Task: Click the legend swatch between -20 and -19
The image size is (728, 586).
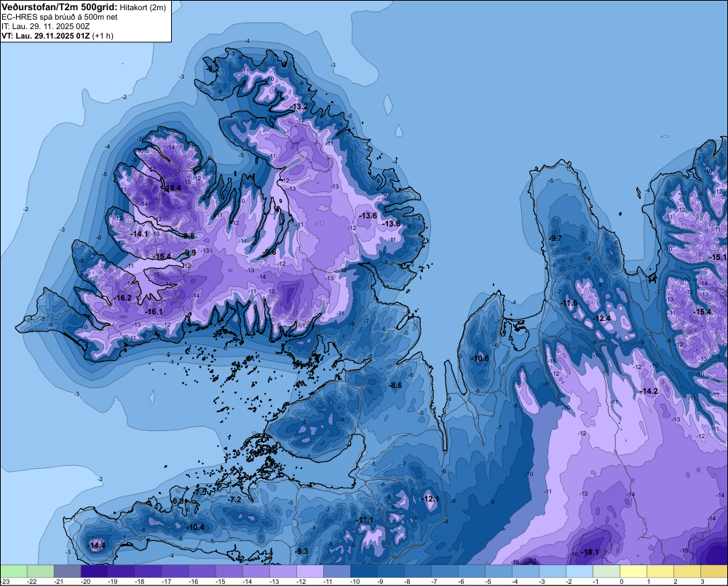Action: pyautogui.click(x=94, y=571)
